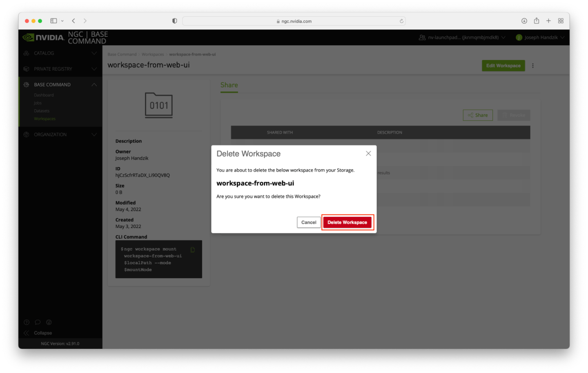Copy the CLI command with copy icon
Screen dimensions: 588x373
[193, 250]
